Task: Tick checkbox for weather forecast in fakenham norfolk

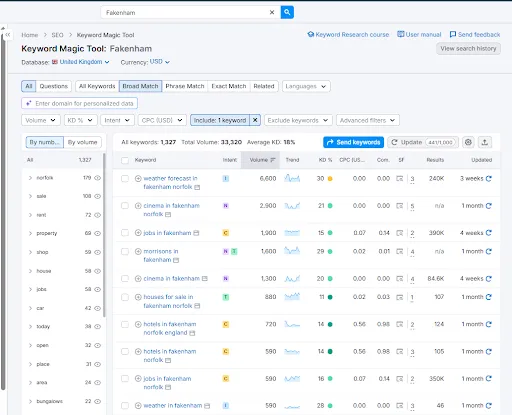Action: [x=125, y=179]
